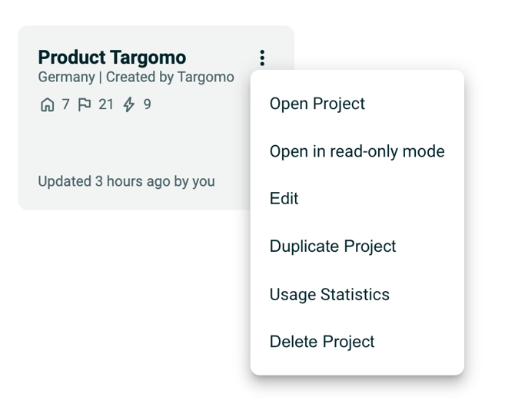Choose Duplicate Project from context menu
Viewport: 515px width, 420px height.
(332, 246)
